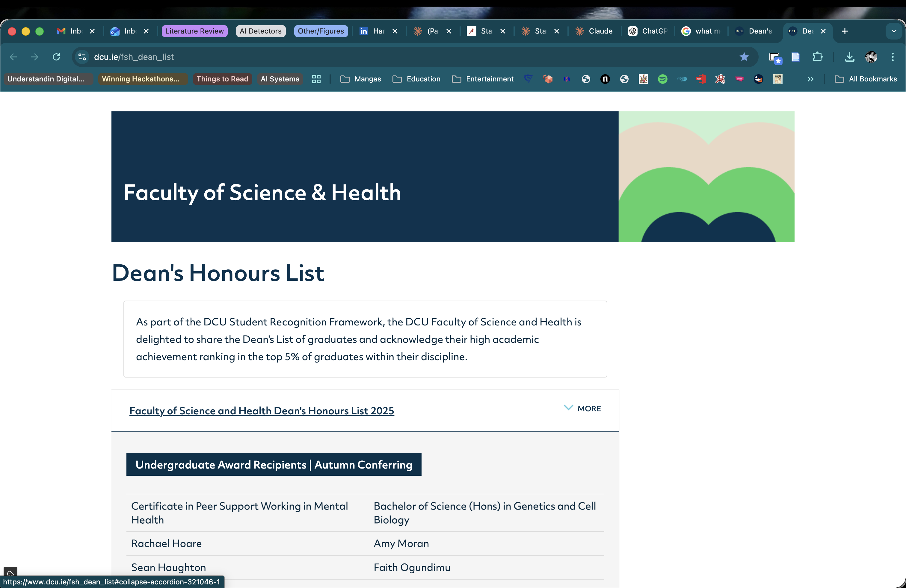This screenshot has height=588, width=906.
Task: Open the black 'n' circle bookmark
Action: coord(605,79)
